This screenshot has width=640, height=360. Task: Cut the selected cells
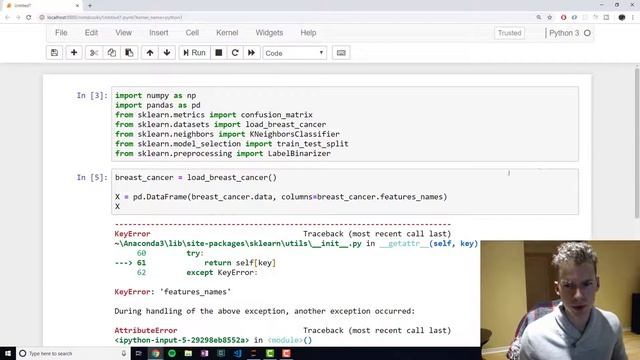tap(94, 53)
